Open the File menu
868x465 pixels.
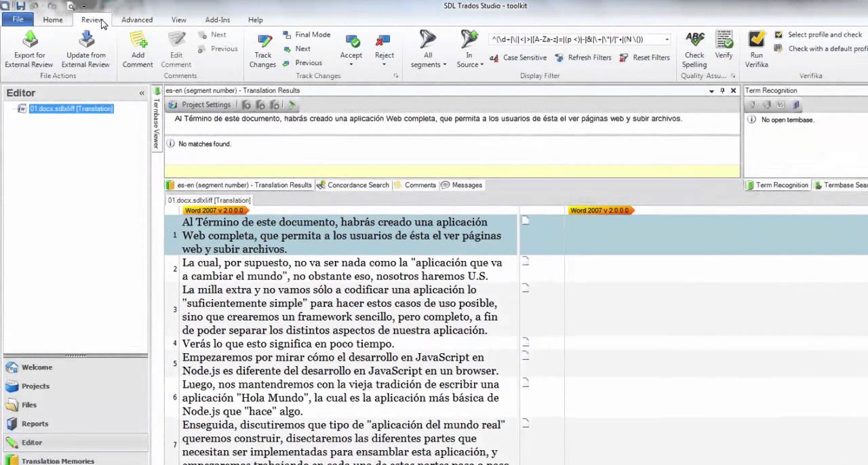18,20
